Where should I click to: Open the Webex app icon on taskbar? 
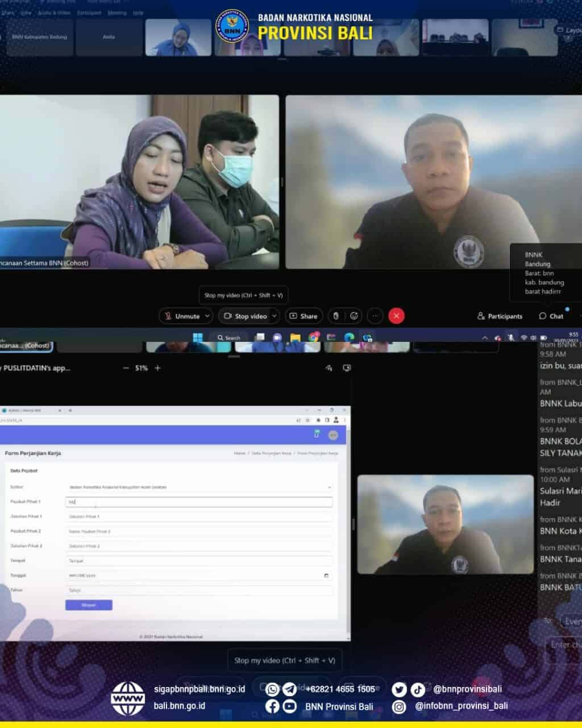coord(367,337)
